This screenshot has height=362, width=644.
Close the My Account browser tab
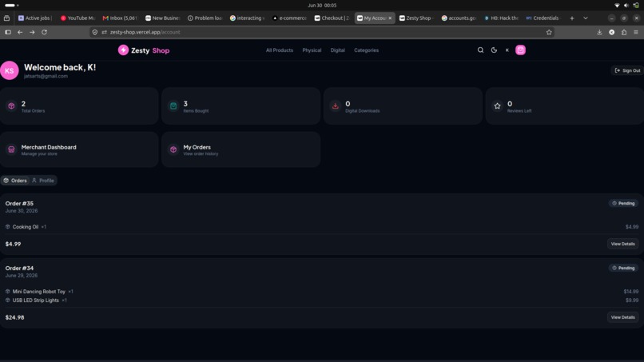(x=390, y=18)
